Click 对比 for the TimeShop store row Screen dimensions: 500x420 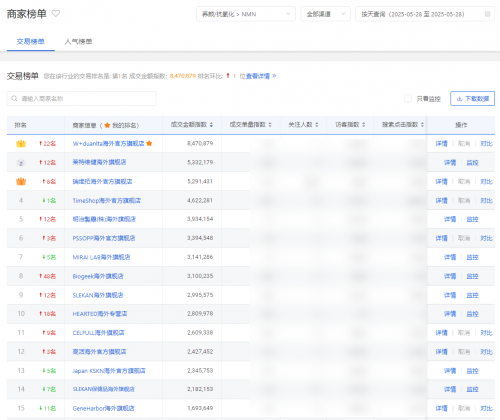486,200
